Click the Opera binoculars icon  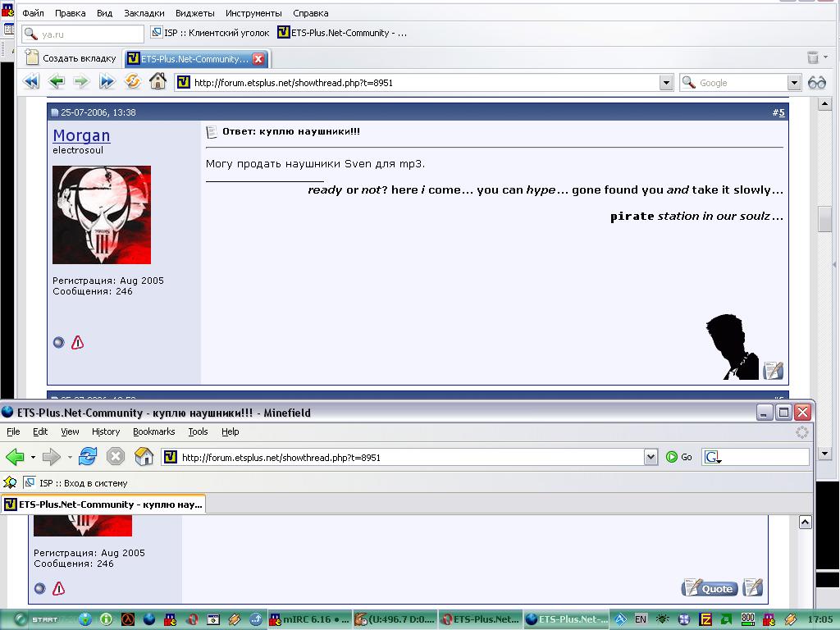pyautogui.click(x=816, y=82)
